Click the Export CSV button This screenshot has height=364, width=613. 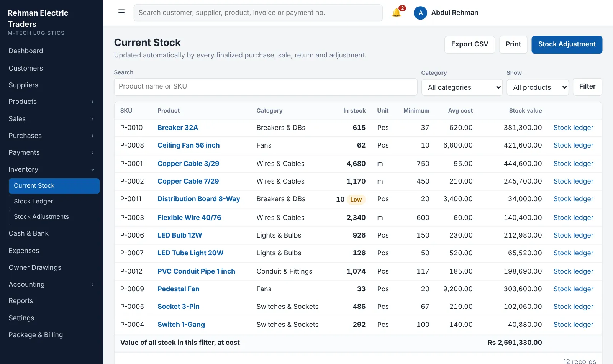(x=470, y=44)
